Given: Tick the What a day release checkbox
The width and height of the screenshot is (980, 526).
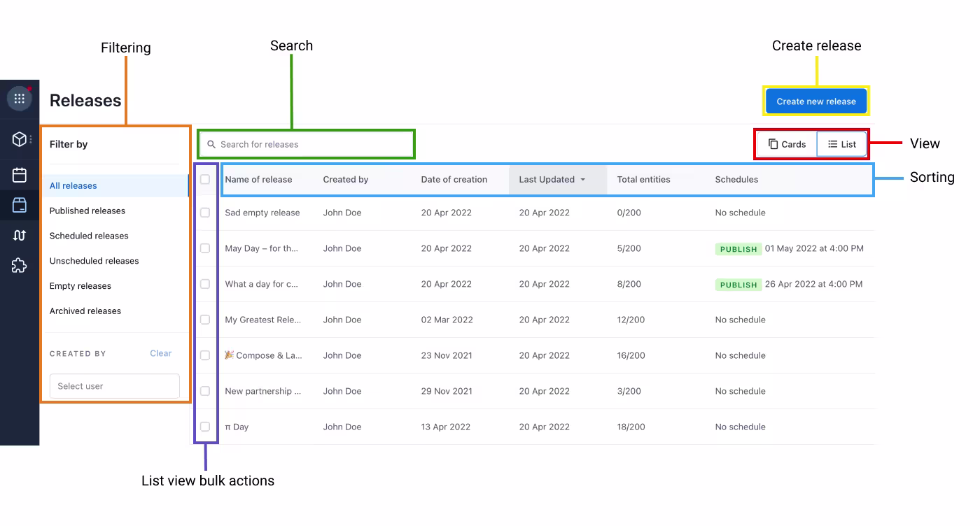Looking at the screenshot, I should click(x=205, y=284).
